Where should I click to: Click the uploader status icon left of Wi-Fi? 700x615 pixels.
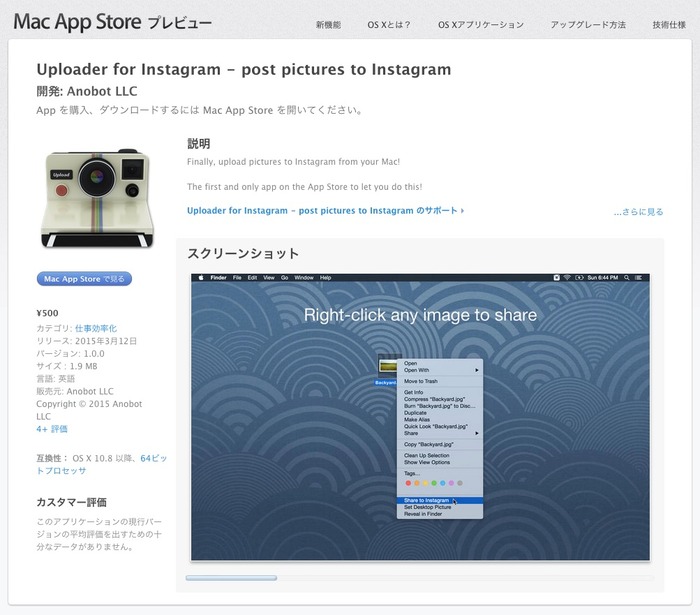point(556,278)
